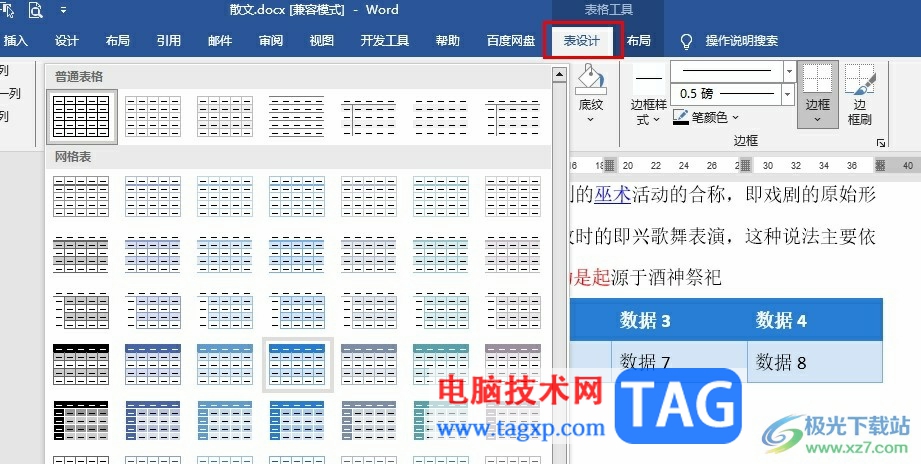Open the 开发工具 tab

coord(385,41)
